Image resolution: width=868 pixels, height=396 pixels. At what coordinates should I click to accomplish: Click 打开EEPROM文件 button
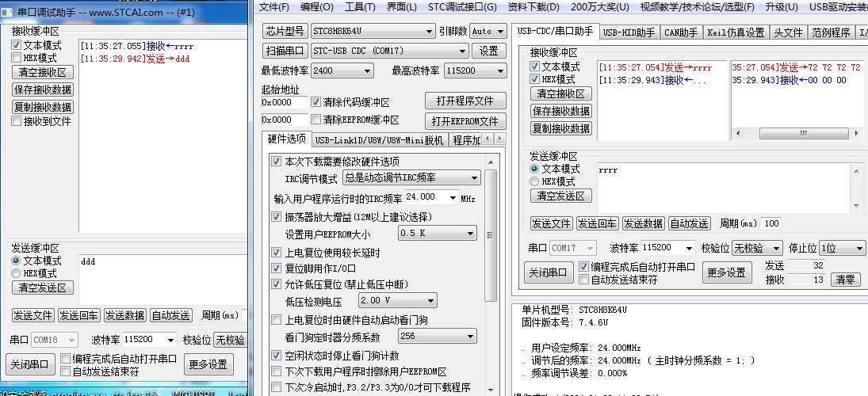(x=465, y=120)
